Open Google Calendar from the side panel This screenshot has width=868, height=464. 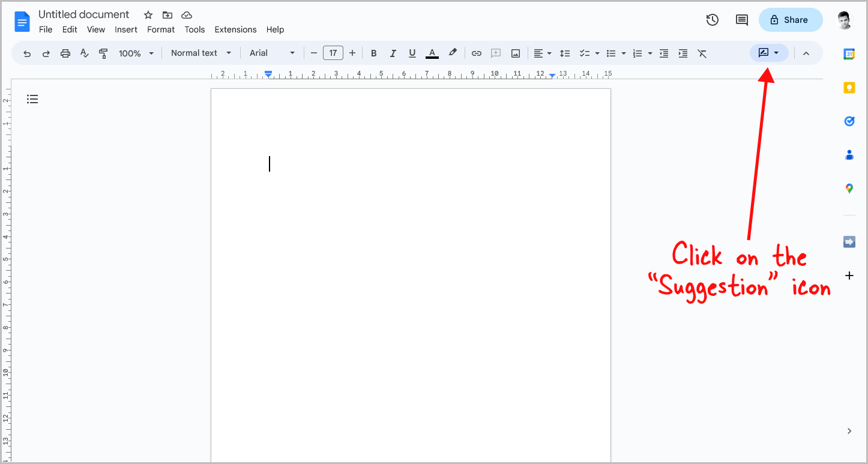pyautogui.click(x=849, y=53)
